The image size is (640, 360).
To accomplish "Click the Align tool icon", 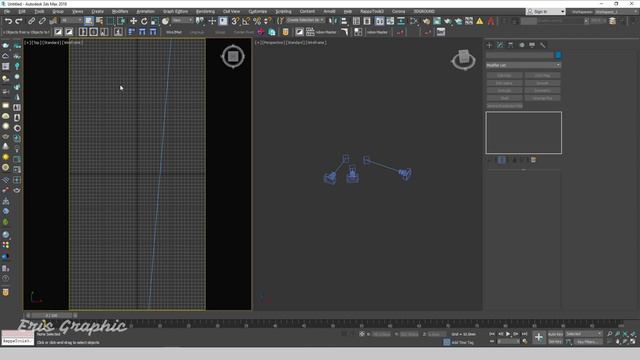I will click(344, 21).
